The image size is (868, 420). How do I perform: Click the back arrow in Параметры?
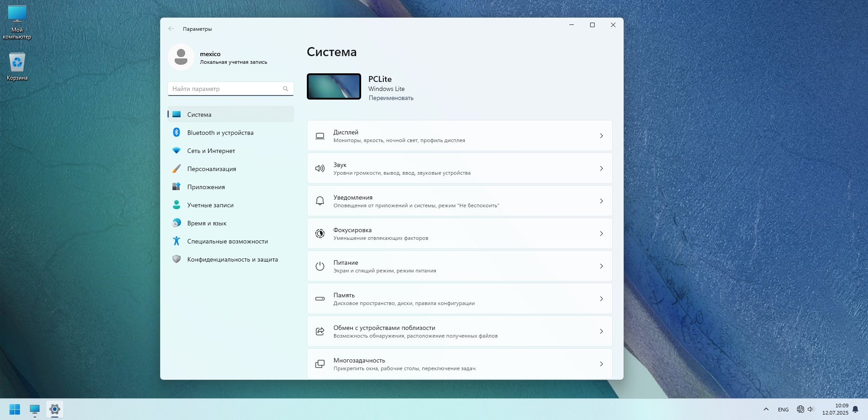pos(171,29)
